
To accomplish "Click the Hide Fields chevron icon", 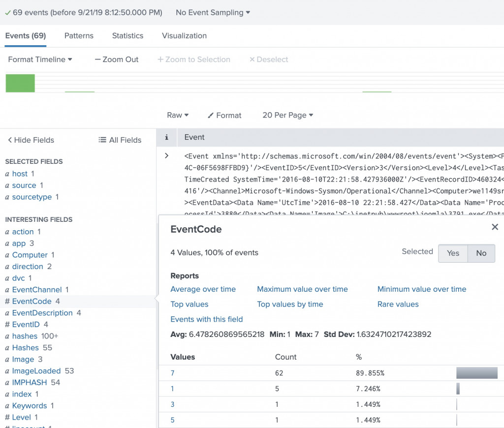I will coord(9,140).
